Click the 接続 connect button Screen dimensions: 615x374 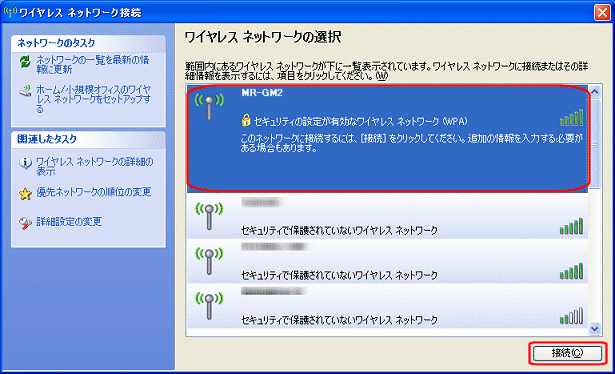pos(568,353)
